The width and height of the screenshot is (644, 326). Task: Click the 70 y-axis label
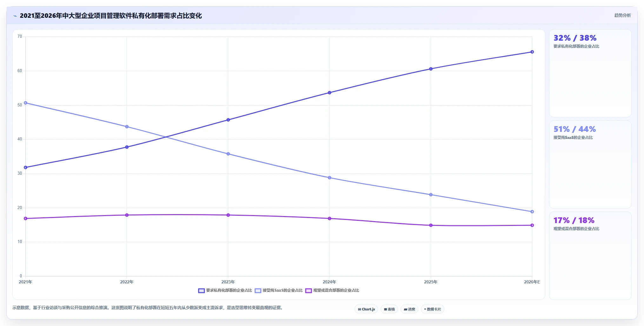point(20,37)
